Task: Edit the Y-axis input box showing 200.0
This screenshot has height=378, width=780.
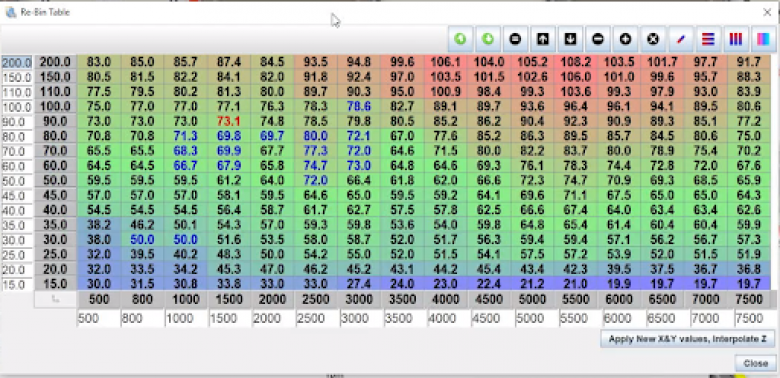Action: (17, 63)
